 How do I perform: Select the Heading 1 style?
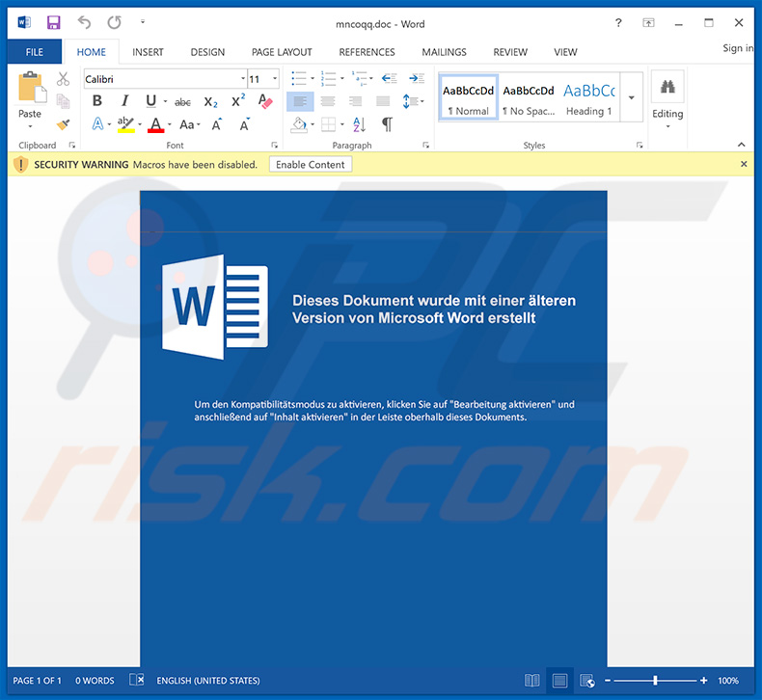(589, 97)
